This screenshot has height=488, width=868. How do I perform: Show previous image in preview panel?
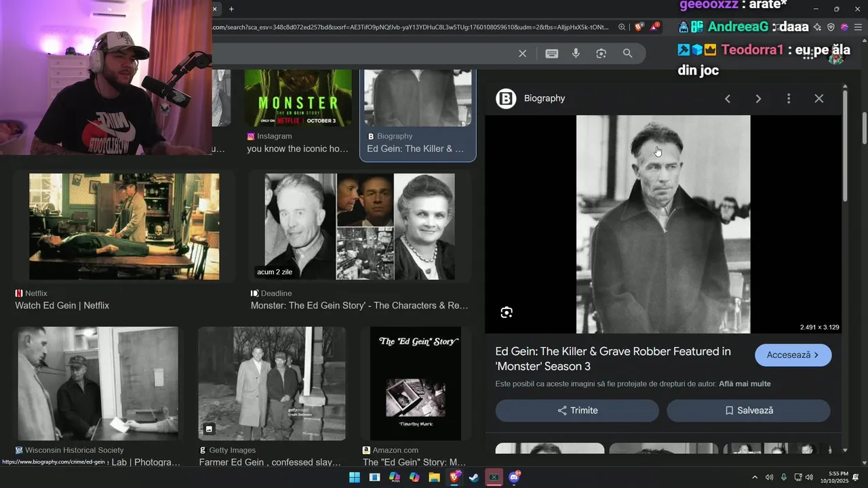(x=728, y=99)
